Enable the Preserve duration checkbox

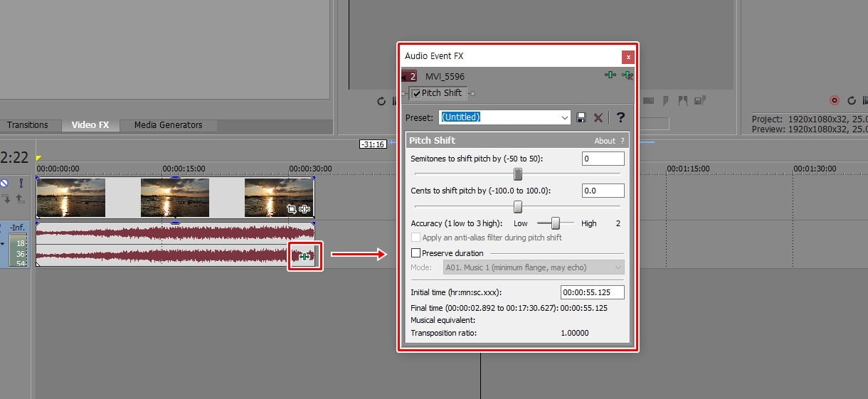click(416, 253)
